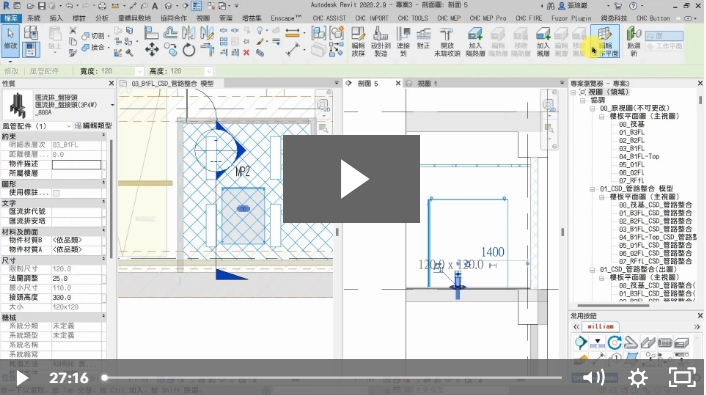Select the 修改 (Modify) arrow tool
The height and width of the screenshot is (395, 706).
coord(10,41)
